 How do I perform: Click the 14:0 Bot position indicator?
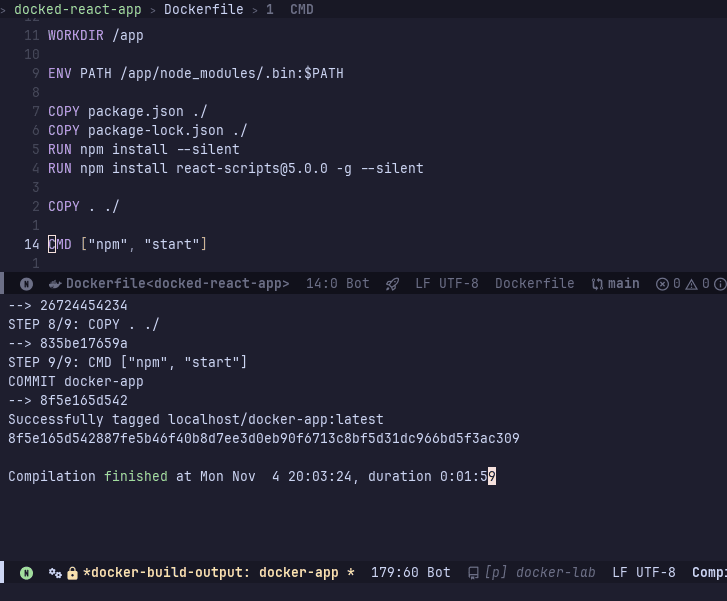pos(337,284)
